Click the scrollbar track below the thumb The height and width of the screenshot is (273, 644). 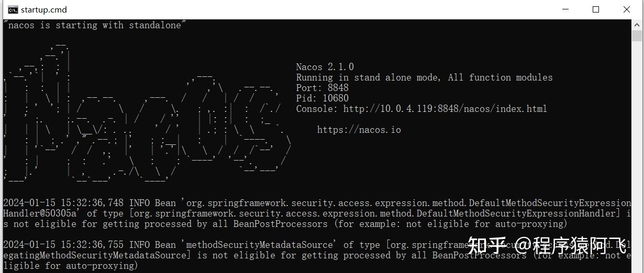[637, 157]
